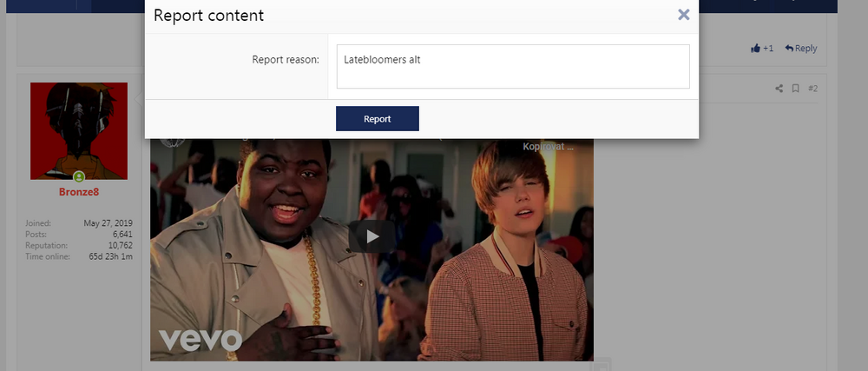
Task: Click the green online status badge
Action: point(79,177)
